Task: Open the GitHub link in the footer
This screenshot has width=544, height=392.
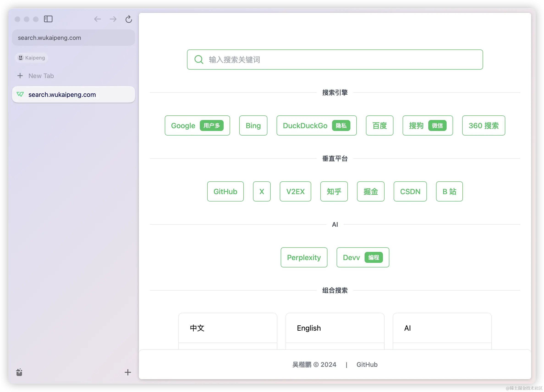Action: coord(367,365)
